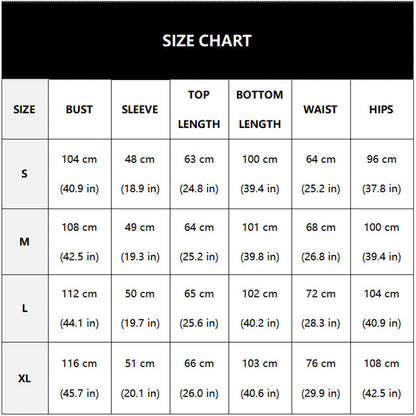This screenshot has height=416, width=416.
Task: Click the 103 cm bottom length cell
Action: (x=260, y=378)
